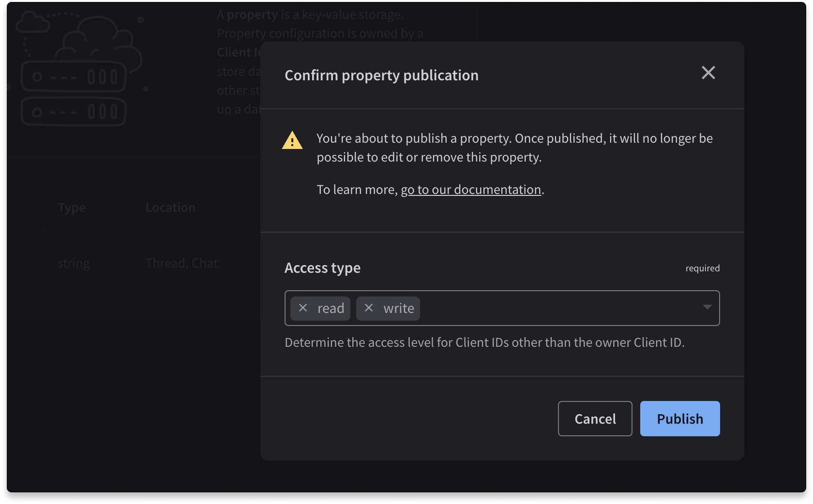Click the "Access type" section heading
The width and height of the screenshot is (813, 504).
click(x=322, y=267)
